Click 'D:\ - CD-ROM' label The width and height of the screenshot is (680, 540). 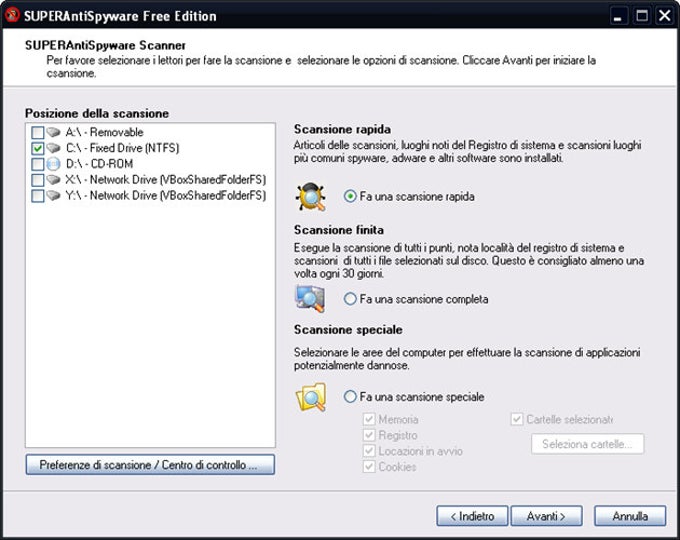coord(99,164)
